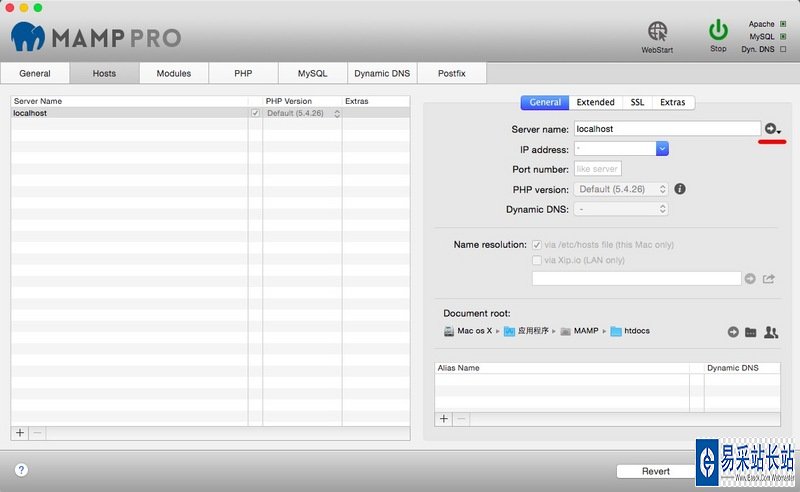Click the share icon beside Xip.io field
The image size is (800, 492).
pos(769,279)
